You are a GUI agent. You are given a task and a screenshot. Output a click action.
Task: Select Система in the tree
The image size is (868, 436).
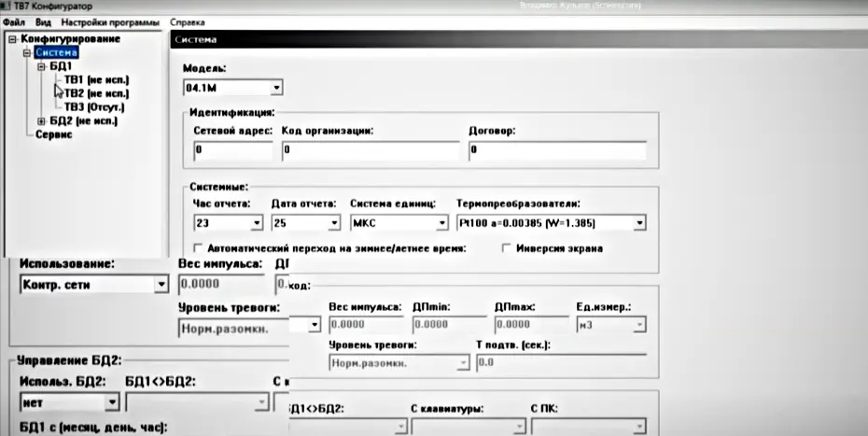pos(56,52)
